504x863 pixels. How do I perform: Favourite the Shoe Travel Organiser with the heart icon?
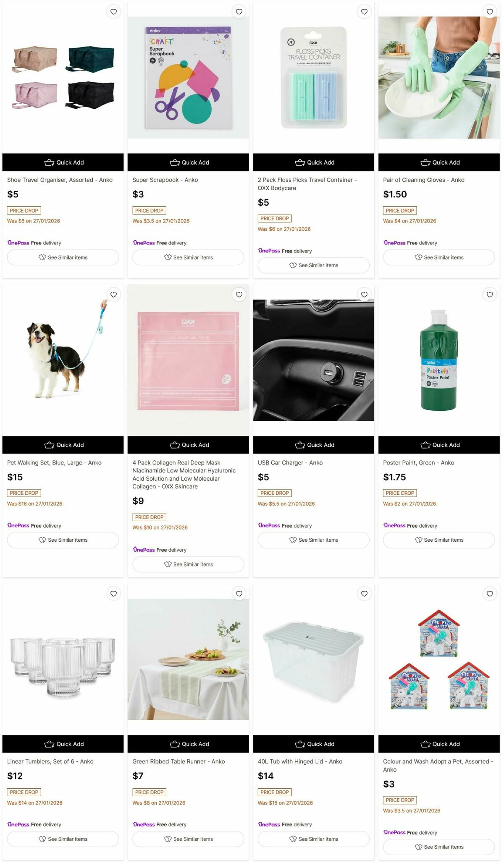tap(113, 12)
